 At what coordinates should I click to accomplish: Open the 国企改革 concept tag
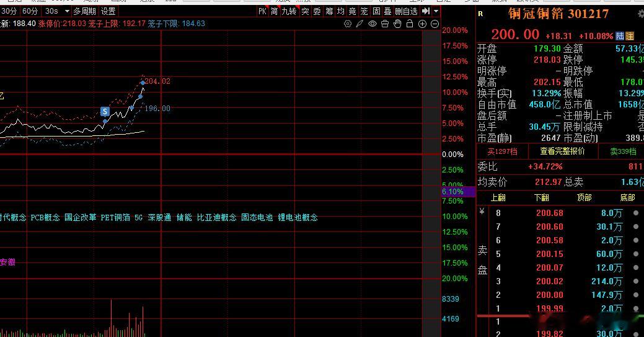click(81, 217)
